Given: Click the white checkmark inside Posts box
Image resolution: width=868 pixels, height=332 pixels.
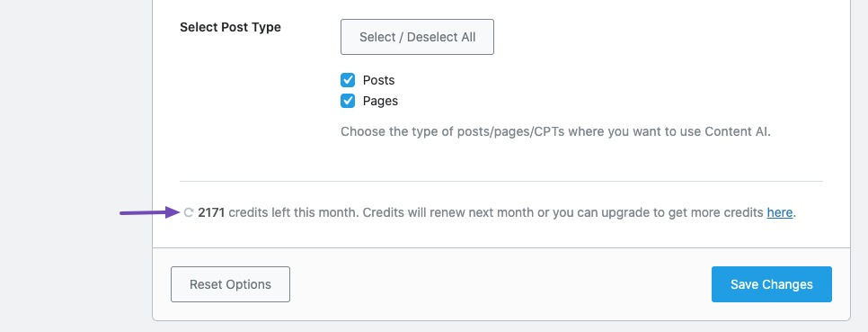Looking at the screenshot, I should click(348, 80).
